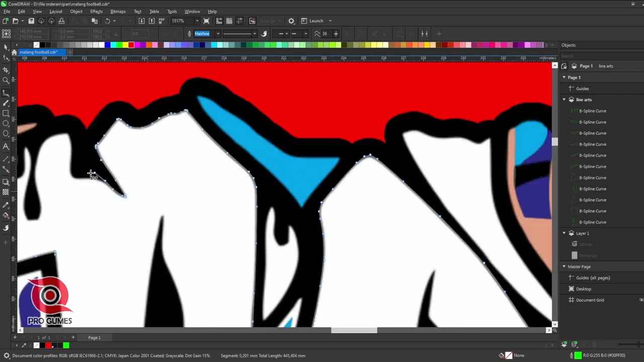The height and width of the screenshot is (362, 644).
Task: Toggle full-screen preview icon
Action: 206,21
